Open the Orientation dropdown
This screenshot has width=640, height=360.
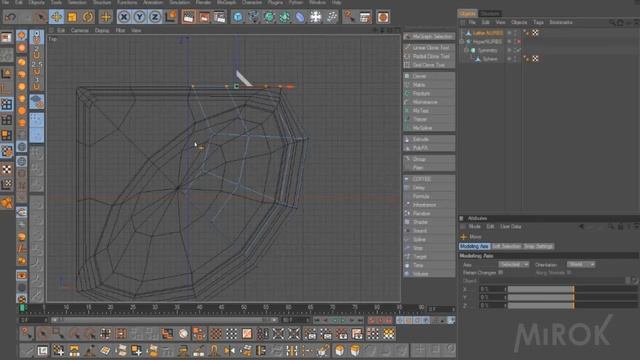click(x=581, y=264)
